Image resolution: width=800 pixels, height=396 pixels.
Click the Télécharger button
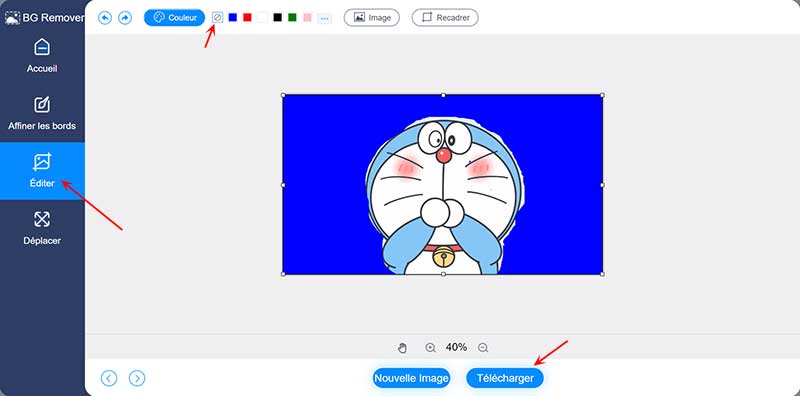(x=505, y=378)
